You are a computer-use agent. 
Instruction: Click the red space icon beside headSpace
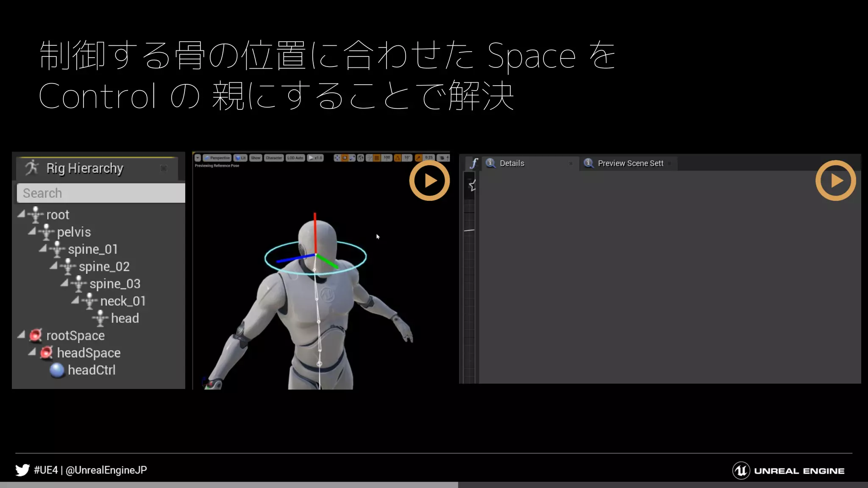[x=46, y=352]
